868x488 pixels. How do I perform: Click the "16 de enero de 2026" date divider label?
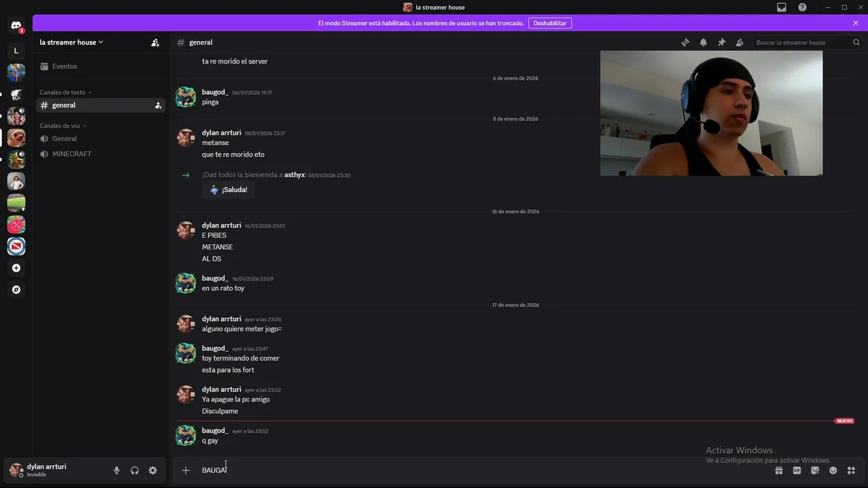[x=515, y=211]
